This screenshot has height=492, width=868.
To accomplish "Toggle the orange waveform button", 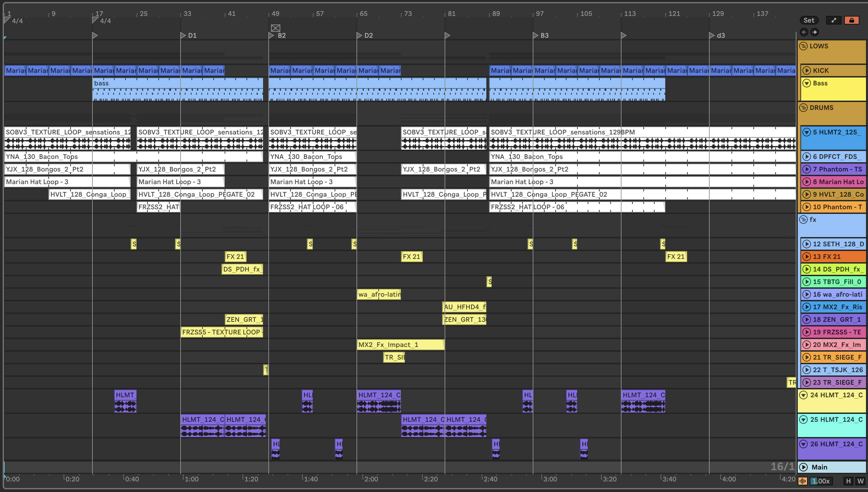I will [x=803, y=481].
